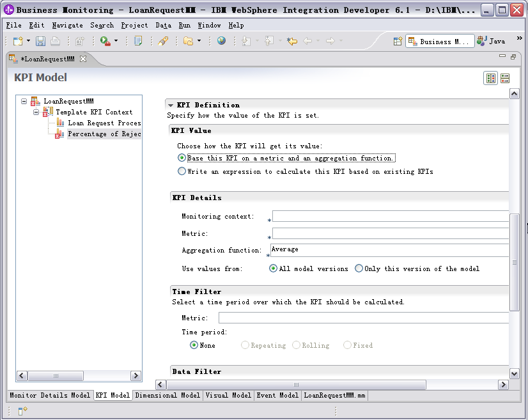Click the form vertical scrollbar down arrow
The height and width of the screenshot is (420, 528).
(x=514, y=373)
